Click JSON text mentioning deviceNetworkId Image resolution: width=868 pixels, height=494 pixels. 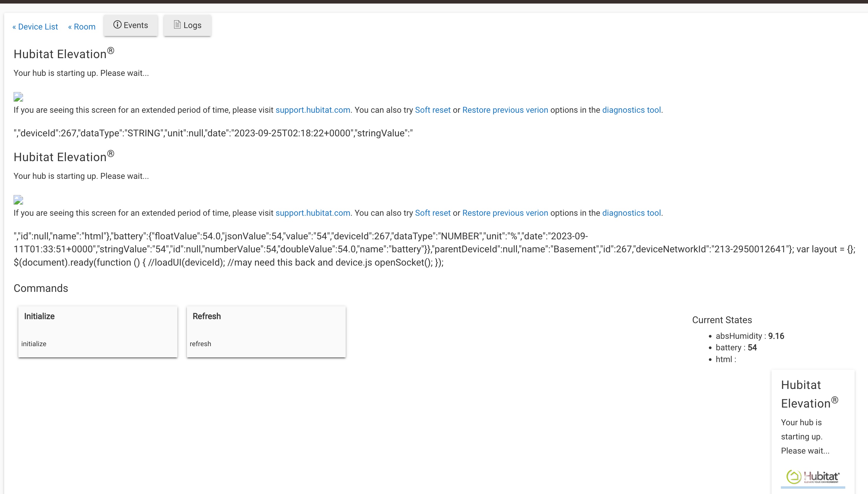[434, 249]
